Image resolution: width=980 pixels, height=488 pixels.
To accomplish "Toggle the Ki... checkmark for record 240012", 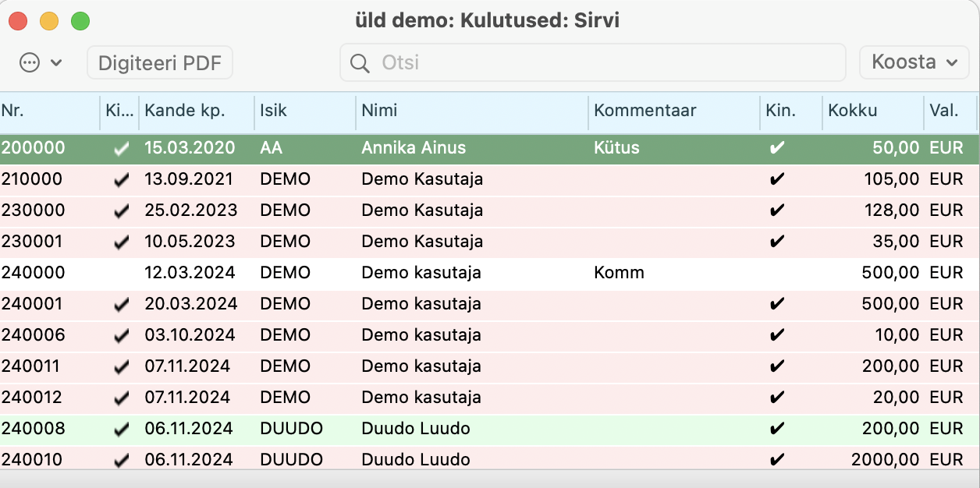I will (121, 398).
